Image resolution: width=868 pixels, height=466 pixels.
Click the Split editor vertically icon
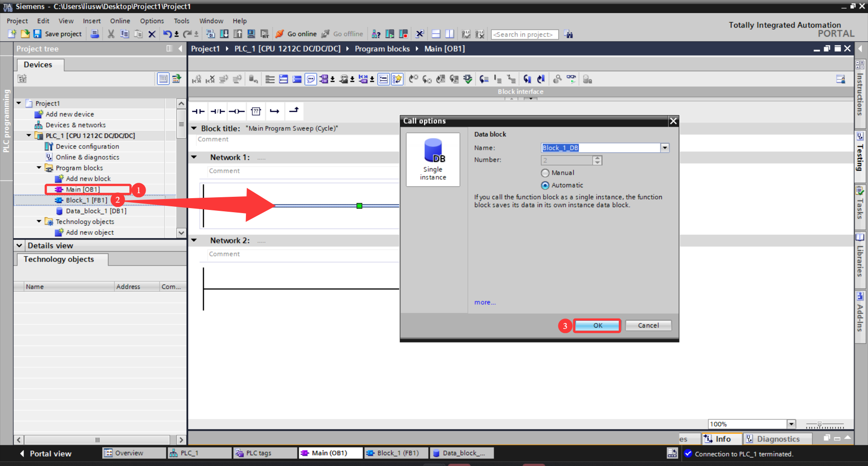pos(450,34)
